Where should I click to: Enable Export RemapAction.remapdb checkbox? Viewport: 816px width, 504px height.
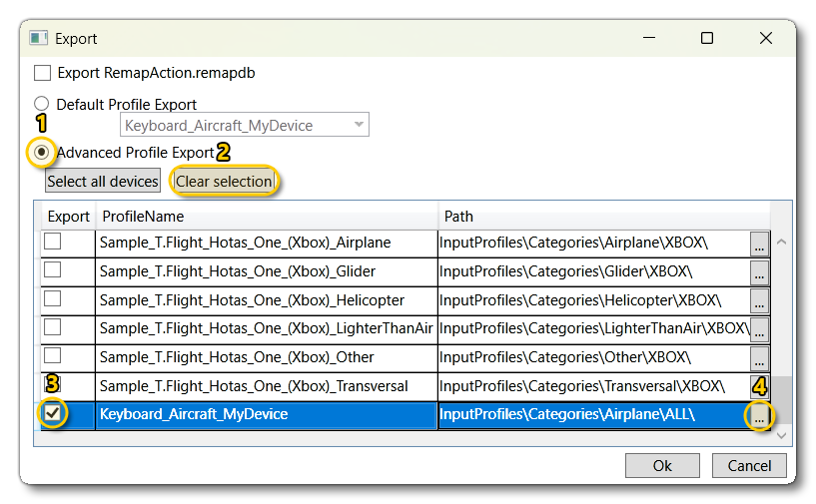tap(42, 73)
